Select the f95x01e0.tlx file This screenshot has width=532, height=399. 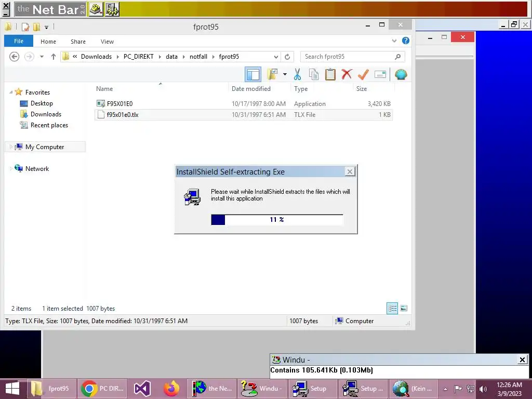tap(244, 115)
